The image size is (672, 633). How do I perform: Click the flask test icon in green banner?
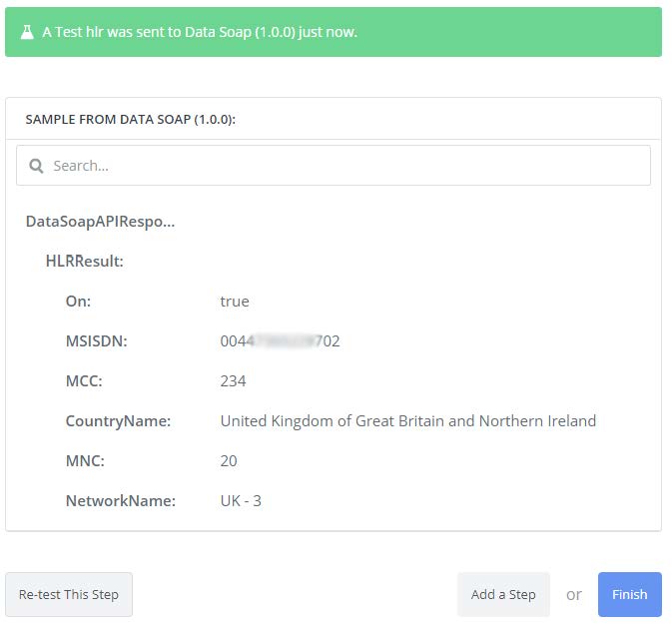(x=27, y=32)
